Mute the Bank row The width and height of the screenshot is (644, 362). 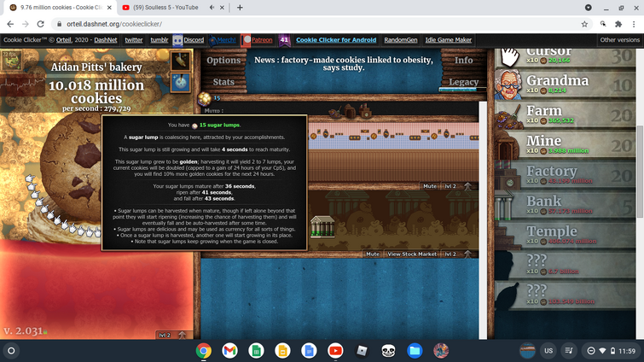tap(373, 254)
